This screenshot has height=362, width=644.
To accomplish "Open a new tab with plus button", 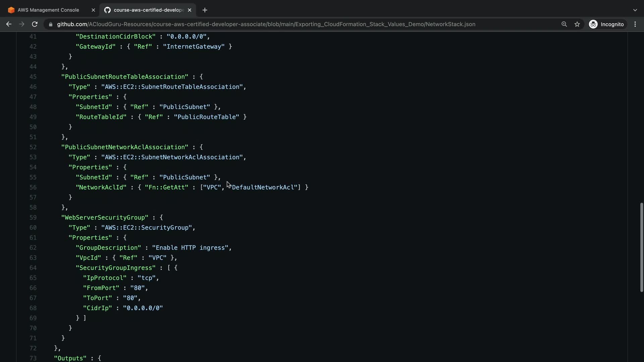I will click(x=205, y=10).
